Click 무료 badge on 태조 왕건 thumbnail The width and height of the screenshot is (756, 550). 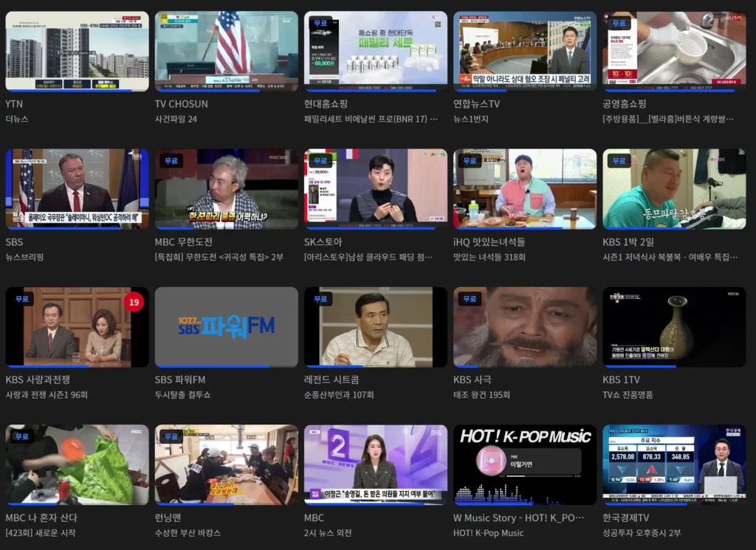click(470, 299)
